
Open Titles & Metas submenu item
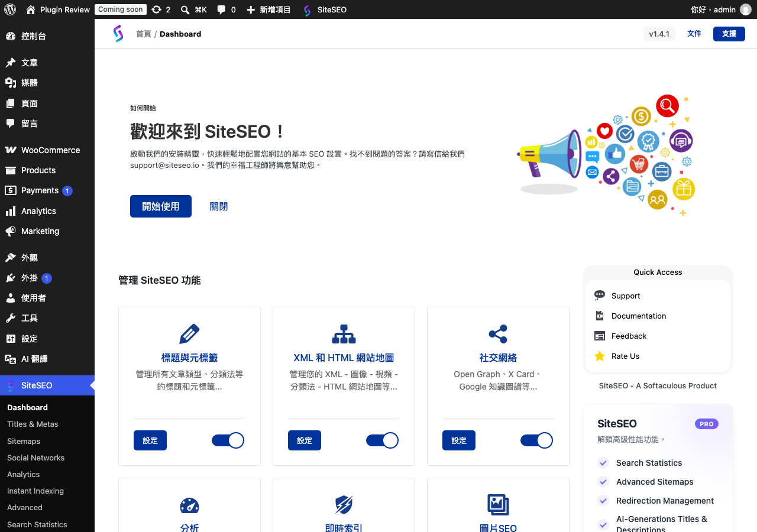pos(33,424)
